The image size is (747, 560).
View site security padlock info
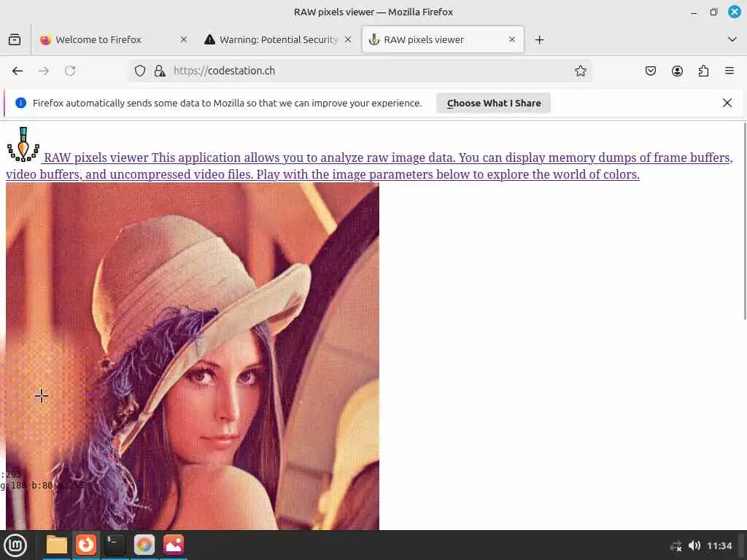click(x=160, y=71)
